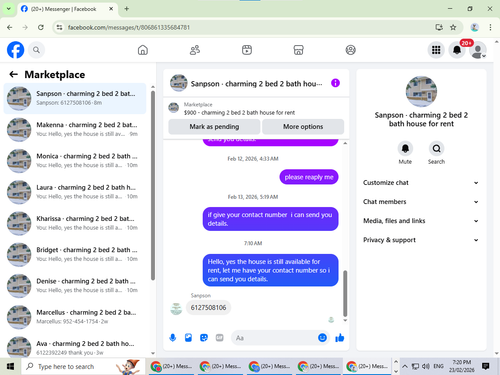Click More options button
Screen dimensions: 500x375
coord(303,127)
